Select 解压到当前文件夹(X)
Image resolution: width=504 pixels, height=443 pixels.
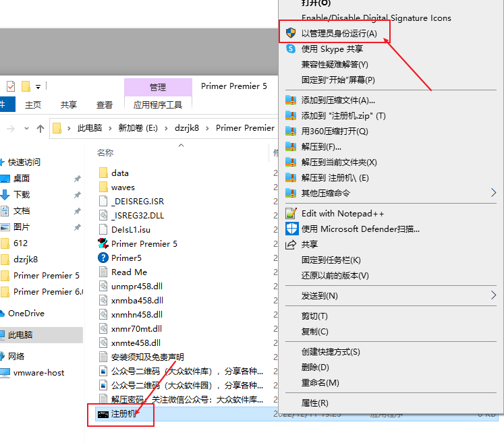pyautogui.click(x=339, y=163)
